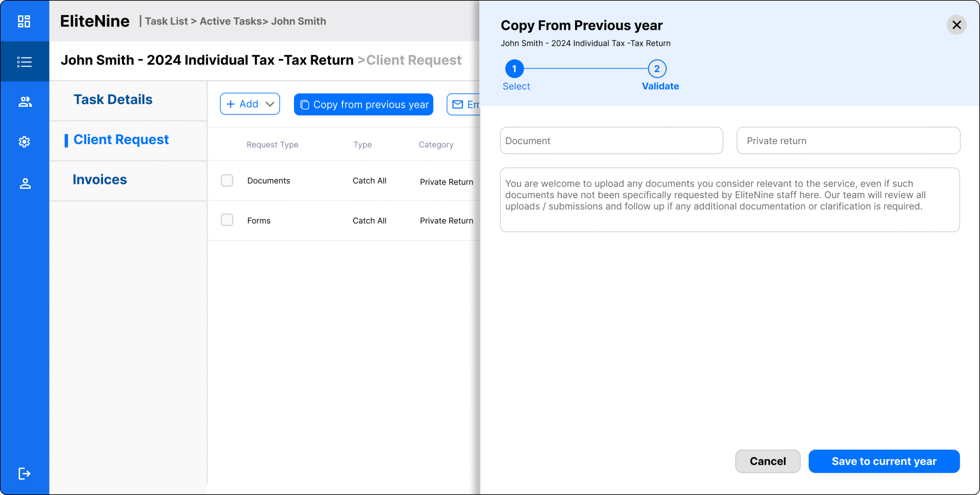This screenshot has width=980, height=495.
Task: Click the logout icon at sidebar bottom
Action: [24, 474]
